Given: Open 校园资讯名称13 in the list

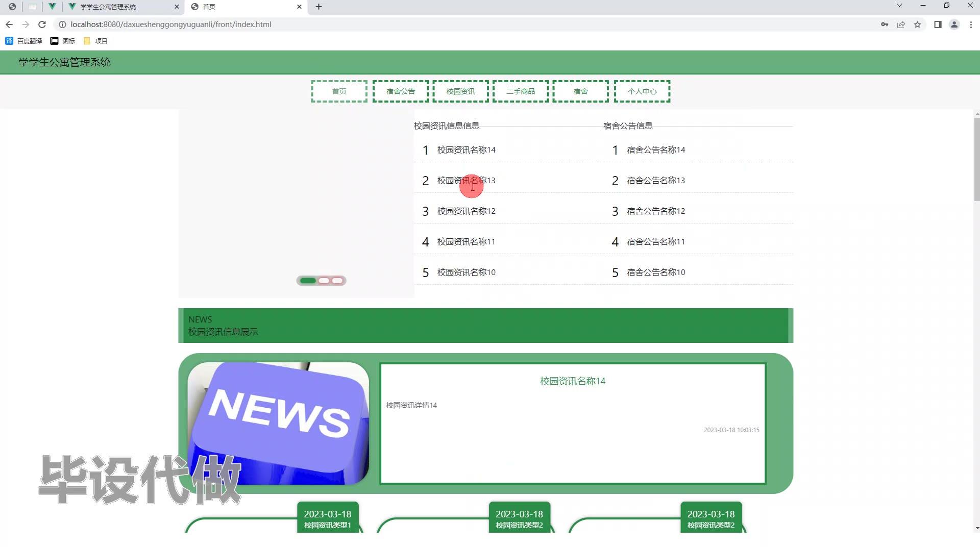Looking at the screenshot, I should pos(466,181).
